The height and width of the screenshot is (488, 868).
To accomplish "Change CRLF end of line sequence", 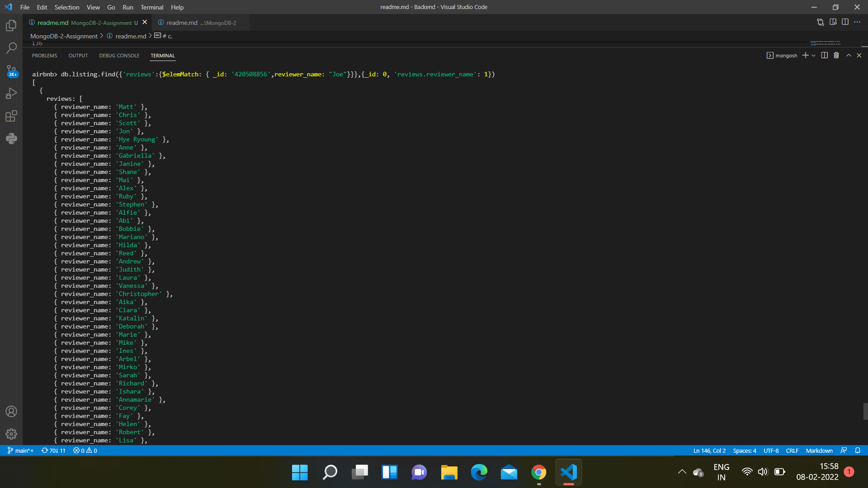I will [792, 450].
